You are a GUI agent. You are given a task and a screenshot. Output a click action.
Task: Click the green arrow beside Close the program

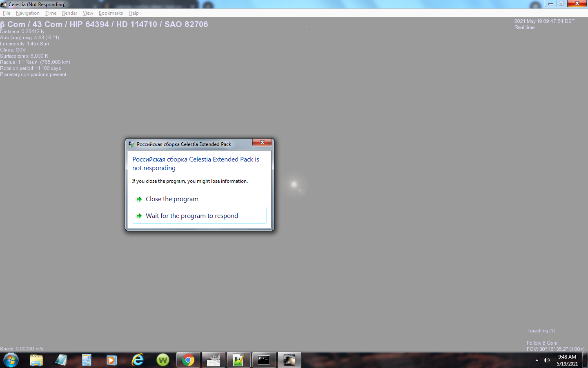(139, 199)
